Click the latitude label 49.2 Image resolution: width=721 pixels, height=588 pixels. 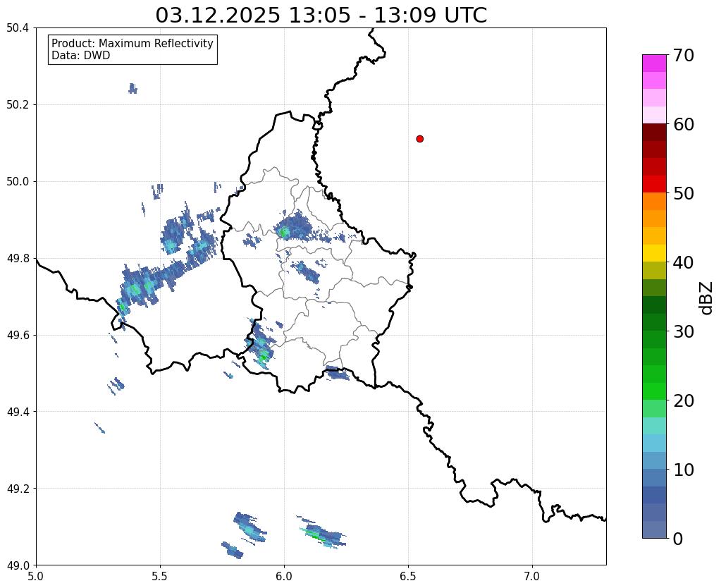pyautogui.click(x=18, y=489)
